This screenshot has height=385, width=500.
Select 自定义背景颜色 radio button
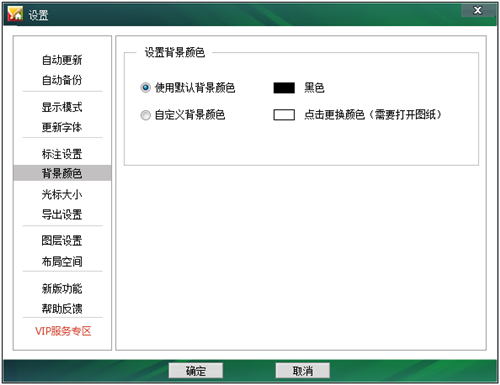(x=145, y=115)
